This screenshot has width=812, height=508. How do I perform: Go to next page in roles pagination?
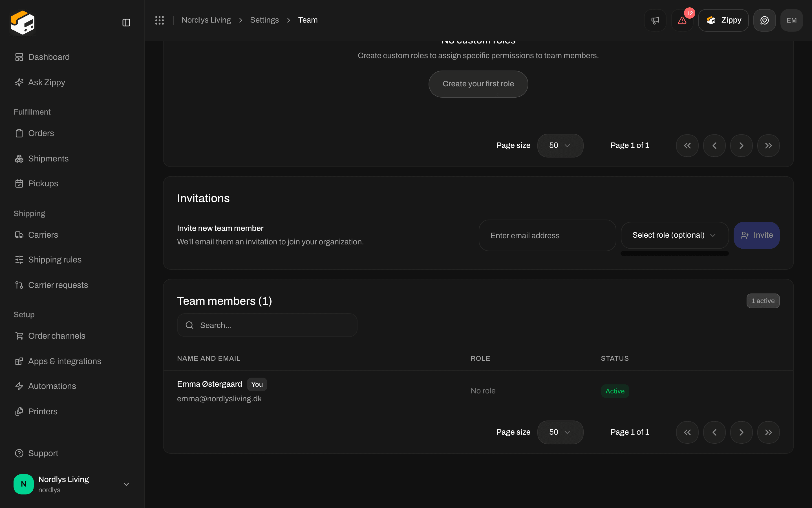point(741,145)
